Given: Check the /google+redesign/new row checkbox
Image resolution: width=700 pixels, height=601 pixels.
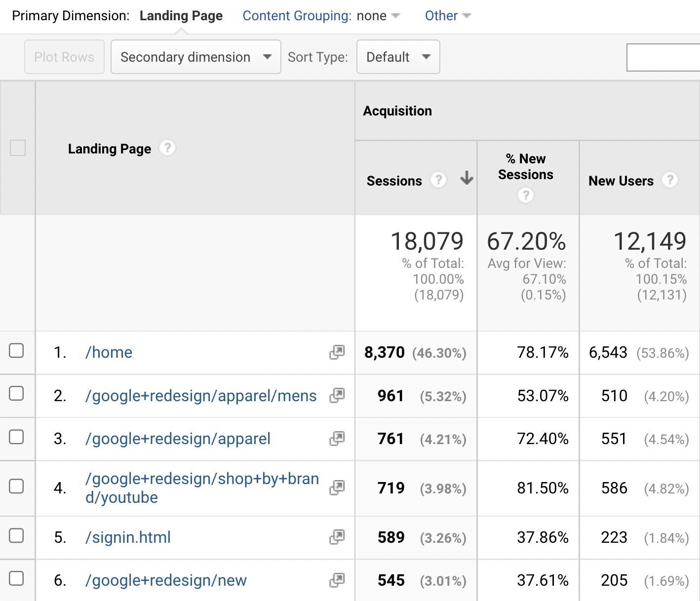Looking at the screenshot, I should pyautogui.click(x=16, y=578).
